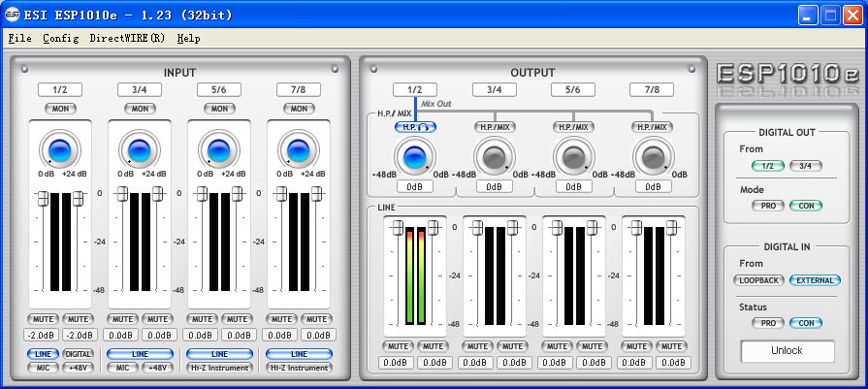
Task: Click the output 1/2 headphone volume knob
Action: point(415,157)
